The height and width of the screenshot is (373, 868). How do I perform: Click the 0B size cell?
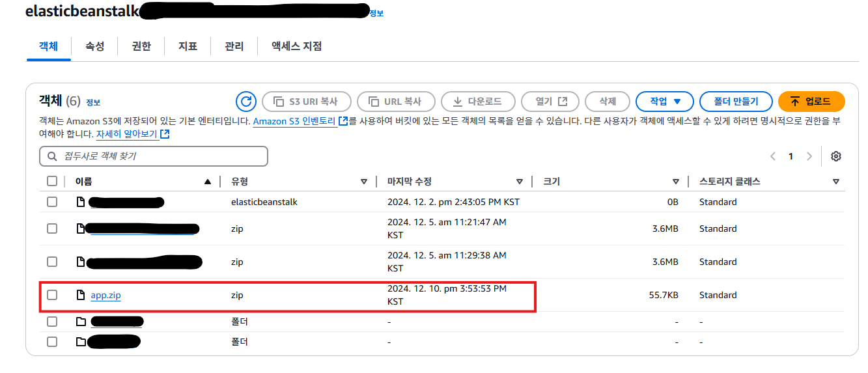point(673,202)
